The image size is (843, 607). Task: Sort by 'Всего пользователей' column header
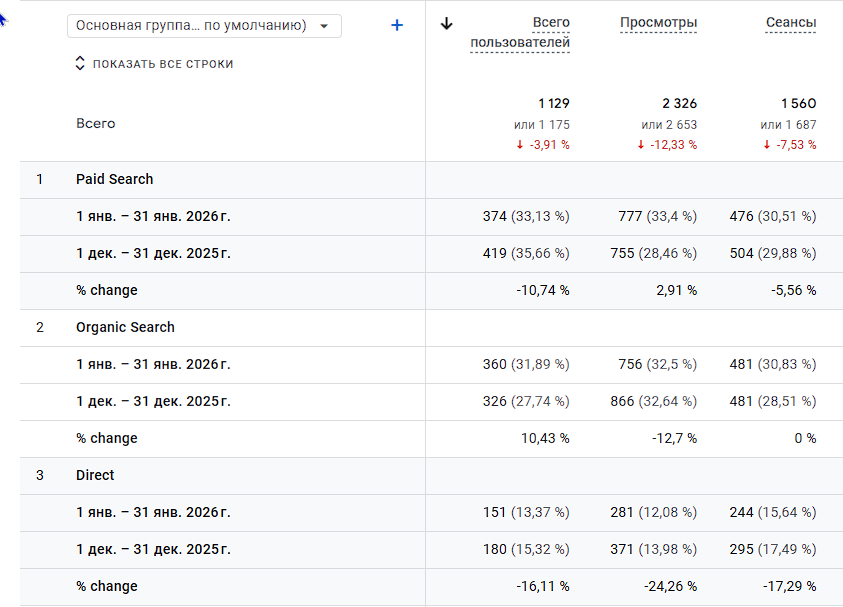click(520, 33)
